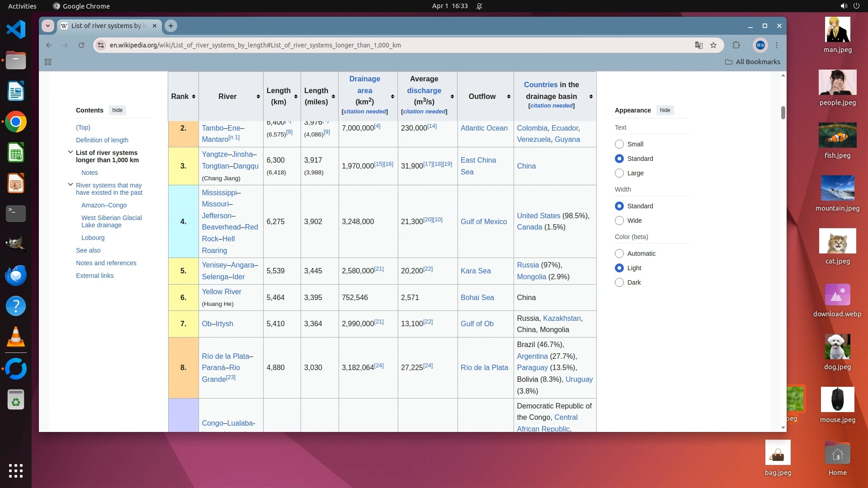Viewport: 868px width, 488px height.
Task: Collapse the 'List of river systems' contents section
Action: (71, 152)
